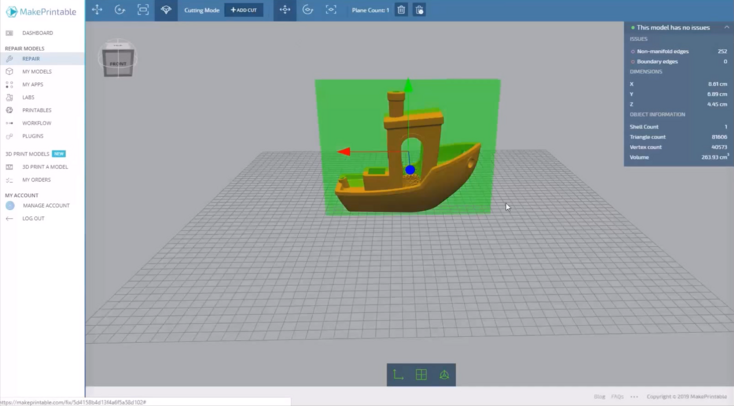This screenshot has width=734, height=406.
Task: Select the Rotate model tool
Action: click(x=120, y=10)
